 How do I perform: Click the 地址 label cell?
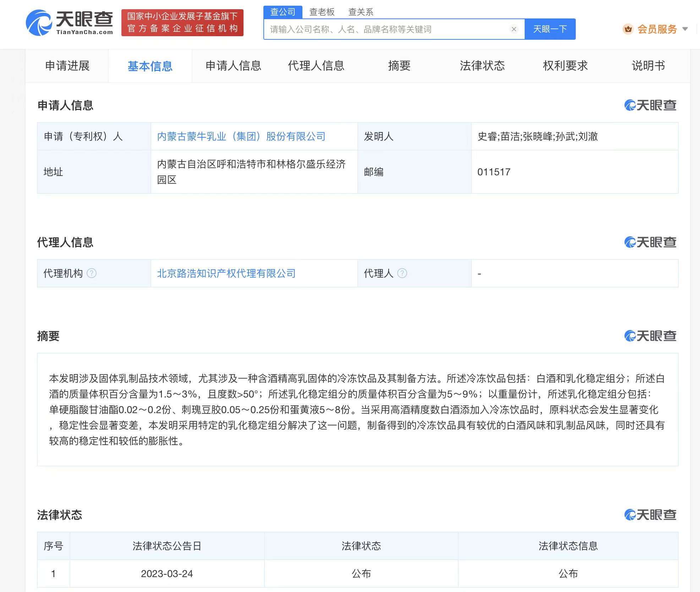click(x=94, y=172)
